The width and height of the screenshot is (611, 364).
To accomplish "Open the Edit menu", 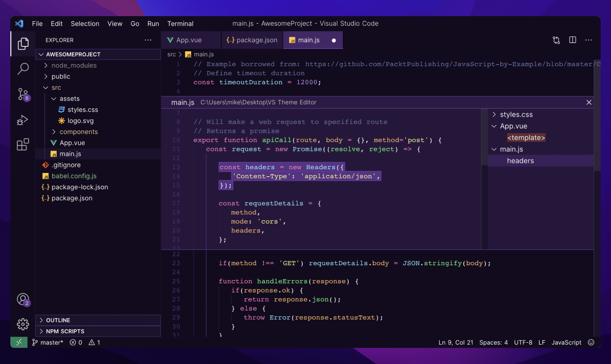I will pos(57,24).
